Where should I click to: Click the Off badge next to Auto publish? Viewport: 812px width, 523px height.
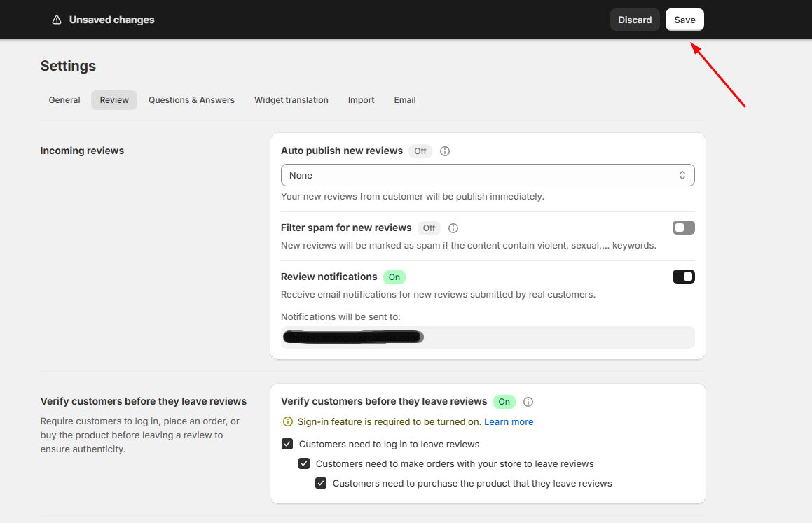420,151
